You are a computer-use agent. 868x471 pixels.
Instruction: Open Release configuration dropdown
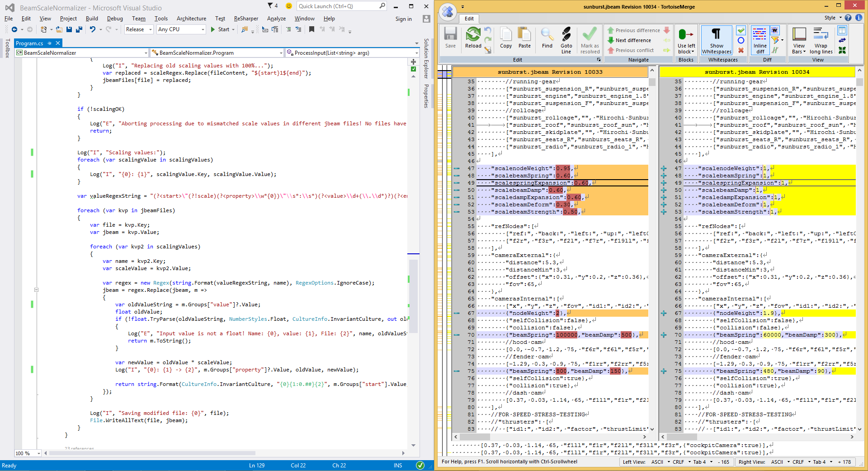click(139, 29)
